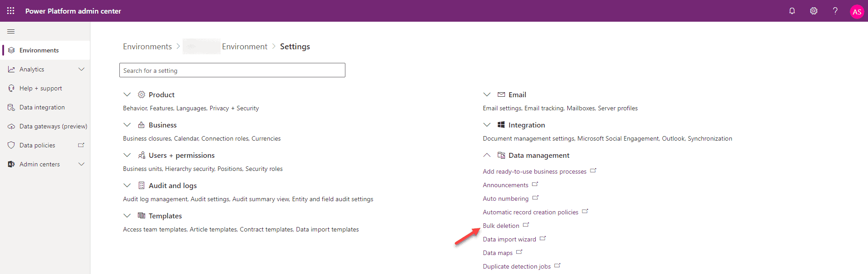Click the Audit and logs heading
Image resolution: width=868 pixels, height=274 pixels.
(173, 185)
